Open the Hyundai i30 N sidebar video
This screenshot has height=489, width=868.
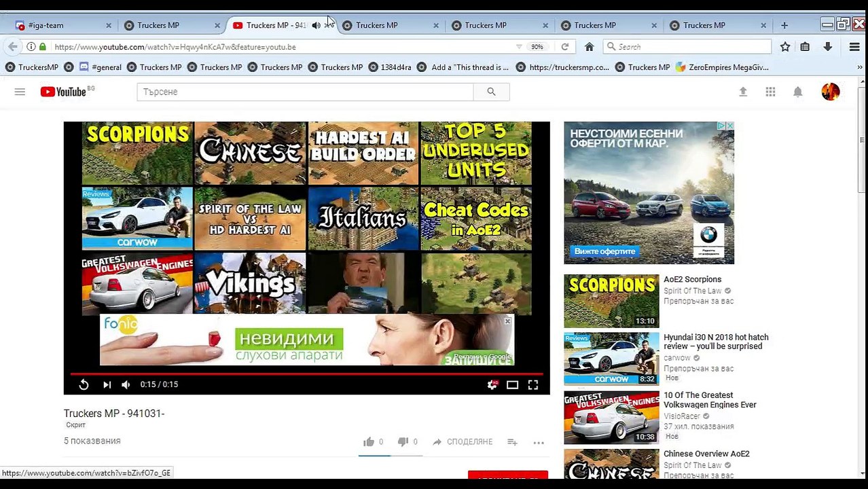(716, 342)
